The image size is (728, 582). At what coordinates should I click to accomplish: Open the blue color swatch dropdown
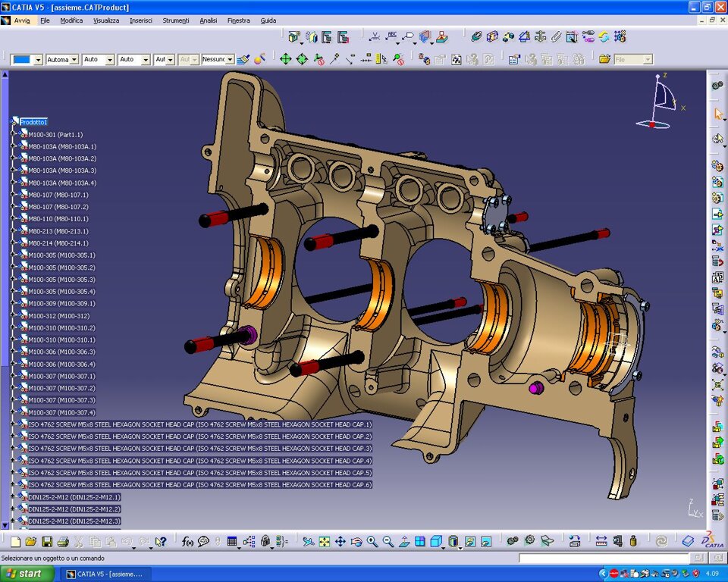click(x=39, y=59)
